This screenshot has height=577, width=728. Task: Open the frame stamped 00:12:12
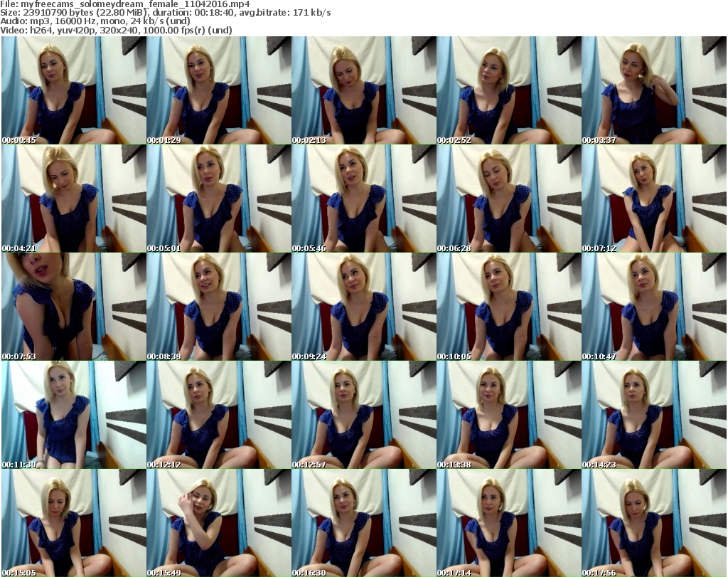coord(219,415)
